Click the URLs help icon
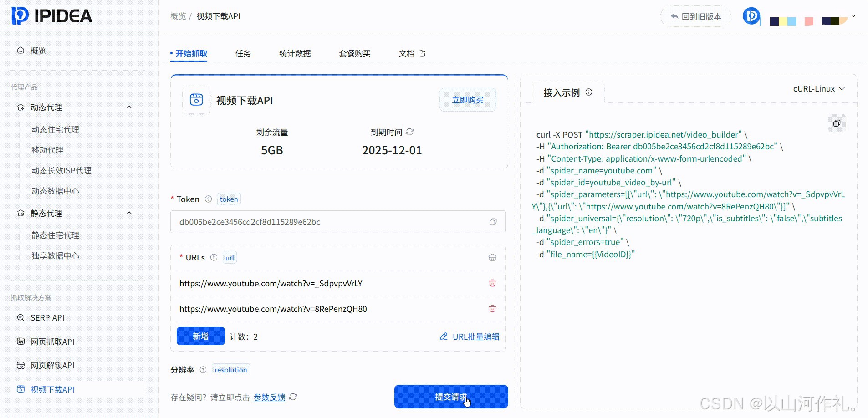 [x=214, y=257]
